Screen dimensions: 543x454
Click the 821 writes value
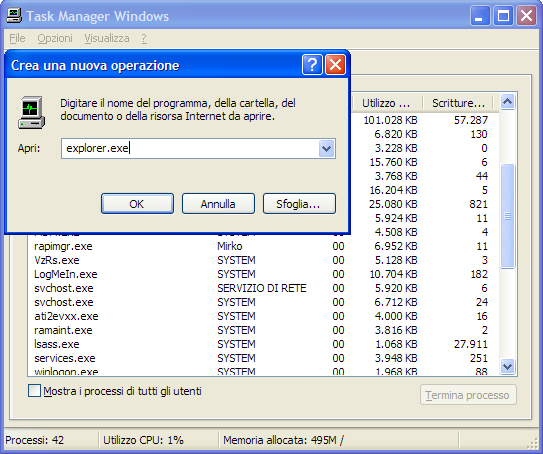(x=478, y=204)
